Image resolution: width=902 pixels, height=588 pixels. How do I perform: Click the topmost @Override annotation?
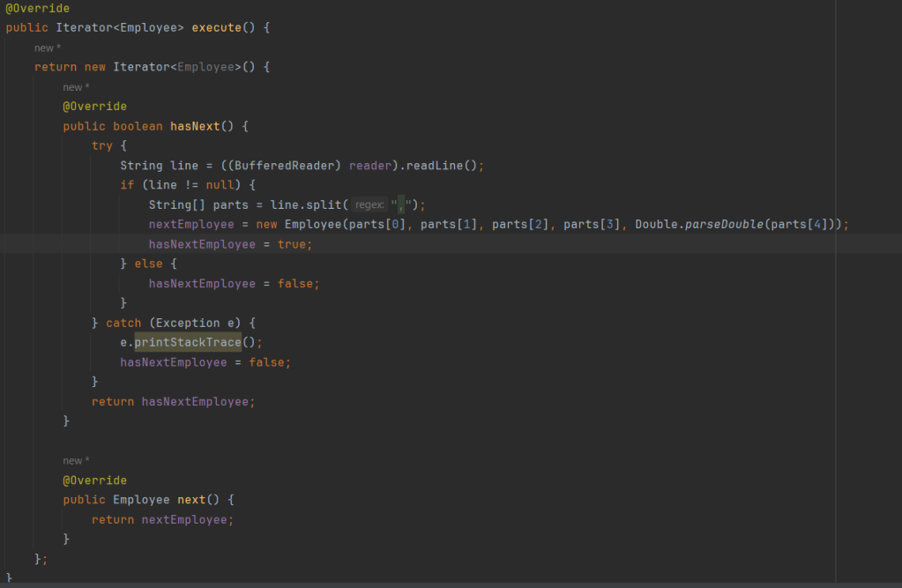coord(37,8)
